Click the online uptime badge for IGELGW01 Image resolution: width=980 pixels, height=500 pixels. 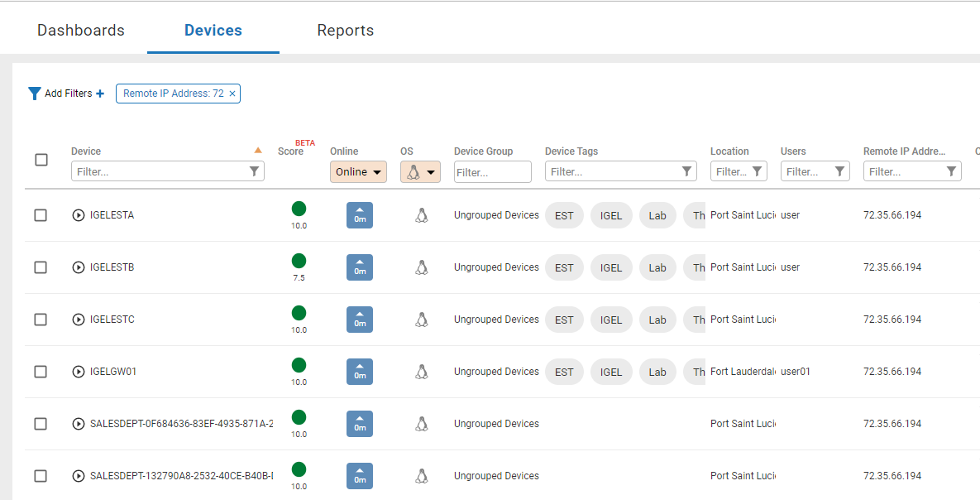(360, 372)
